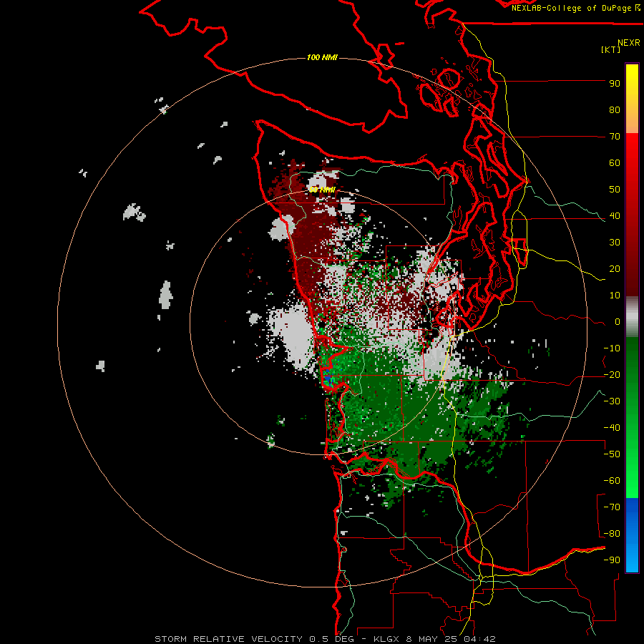Click the positive 10 scale label

(x=615, y=296)
